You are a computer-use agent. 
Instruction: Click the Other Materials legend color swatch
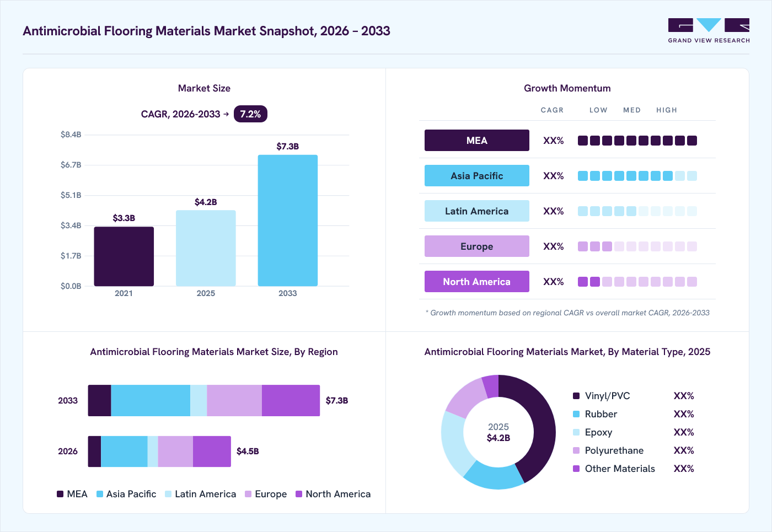tap(576, 469)
